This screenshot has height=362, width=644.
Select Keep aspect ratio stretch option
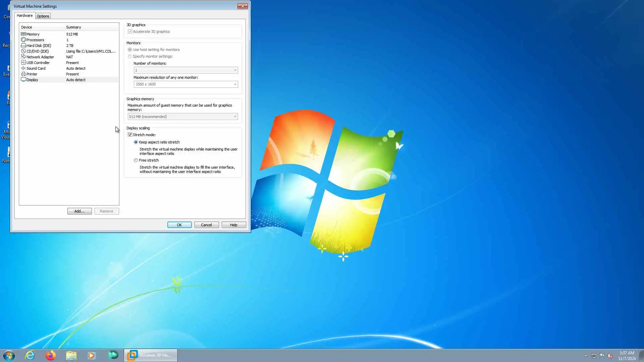(136, 142)
